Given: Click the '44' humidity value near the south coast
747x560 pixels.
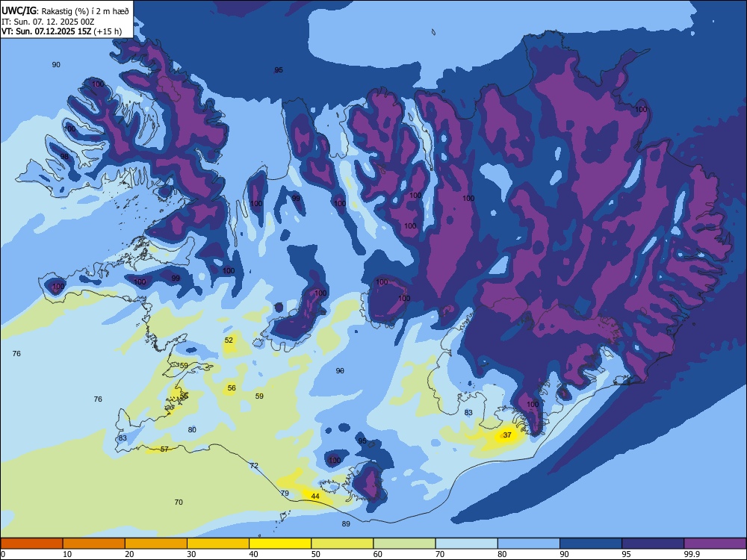Looking at the screenshot, I should pyautogui.click(x=315, y=497).
